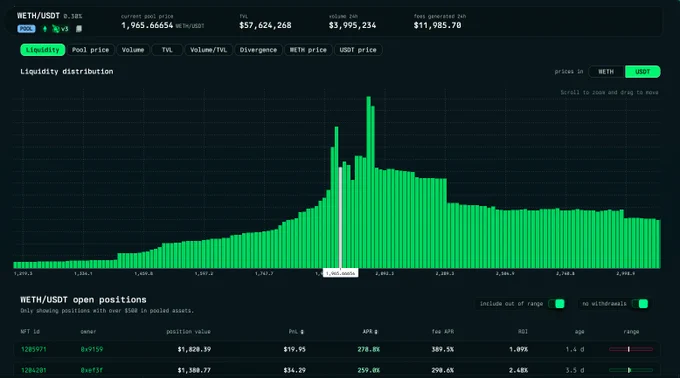Open NFT id 1205971 position
This screenshot has height=378, width=680.
[33, 349]
